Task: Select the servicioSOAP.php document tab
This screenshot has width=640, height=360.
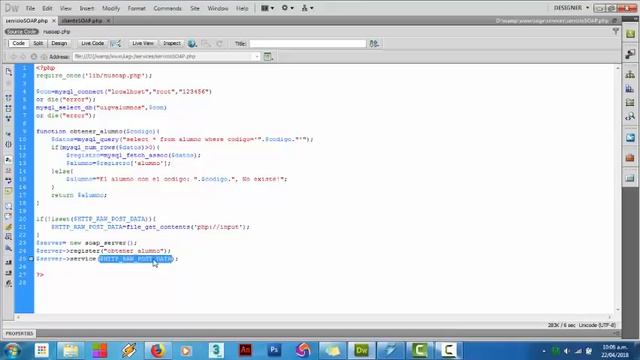Action: (27, 20)
